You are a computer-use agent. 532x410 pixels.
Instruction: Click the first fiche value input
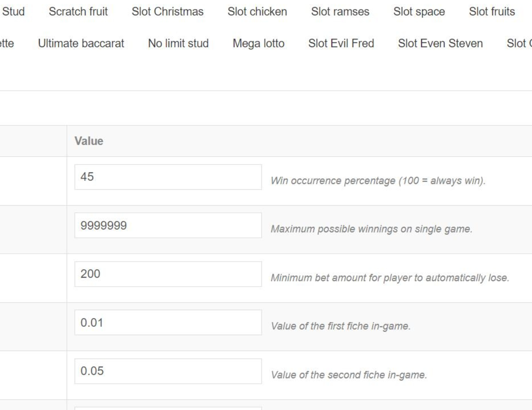pos(168,323)
